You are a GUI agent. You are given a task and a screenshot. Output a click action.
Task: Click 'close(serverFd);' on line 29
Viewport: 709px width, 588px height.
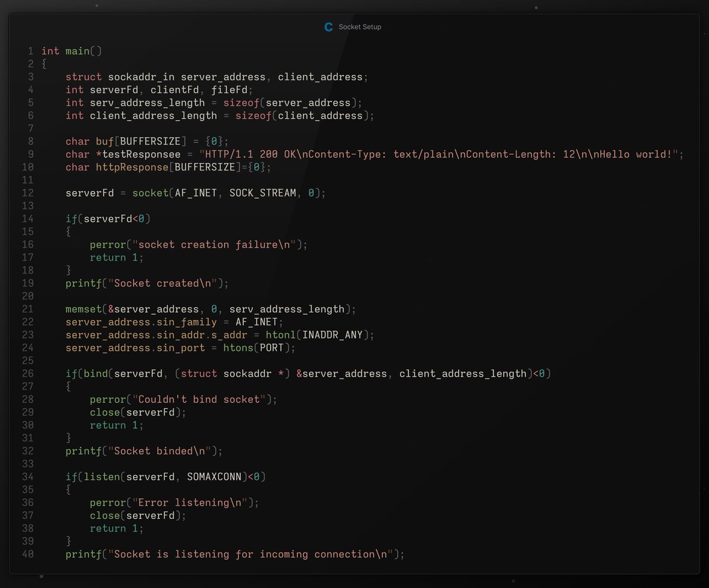pos(138,413)
